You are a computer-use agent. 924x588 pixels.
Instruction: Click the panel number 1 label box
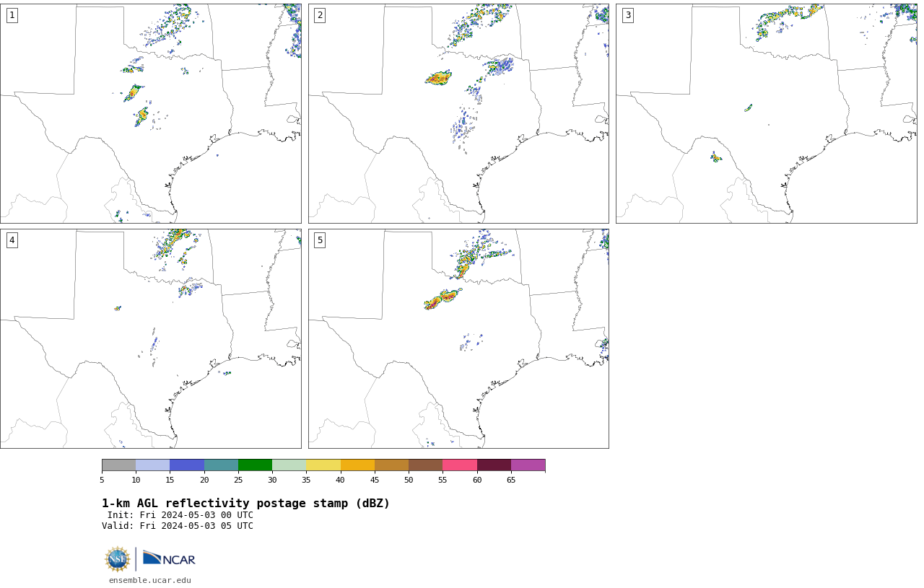12,15
